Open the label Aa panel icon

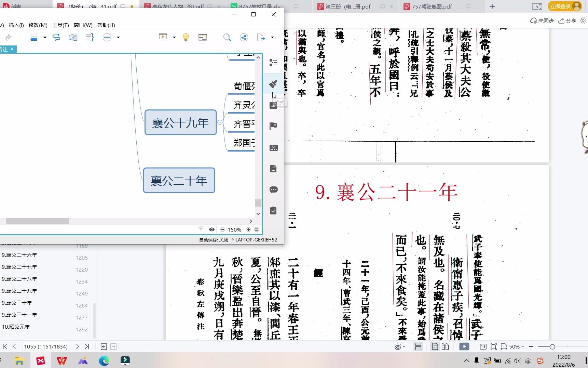(273, 147)
